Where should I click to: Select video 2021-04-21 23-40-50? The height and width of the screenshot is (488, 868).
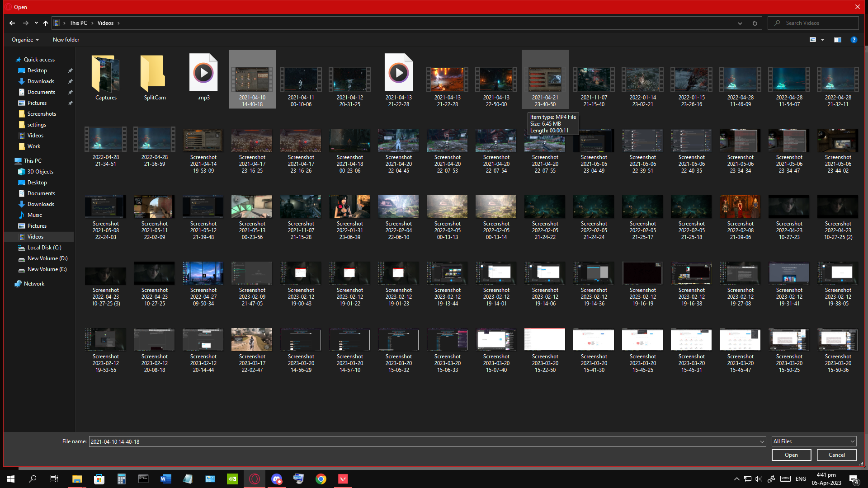545,80
